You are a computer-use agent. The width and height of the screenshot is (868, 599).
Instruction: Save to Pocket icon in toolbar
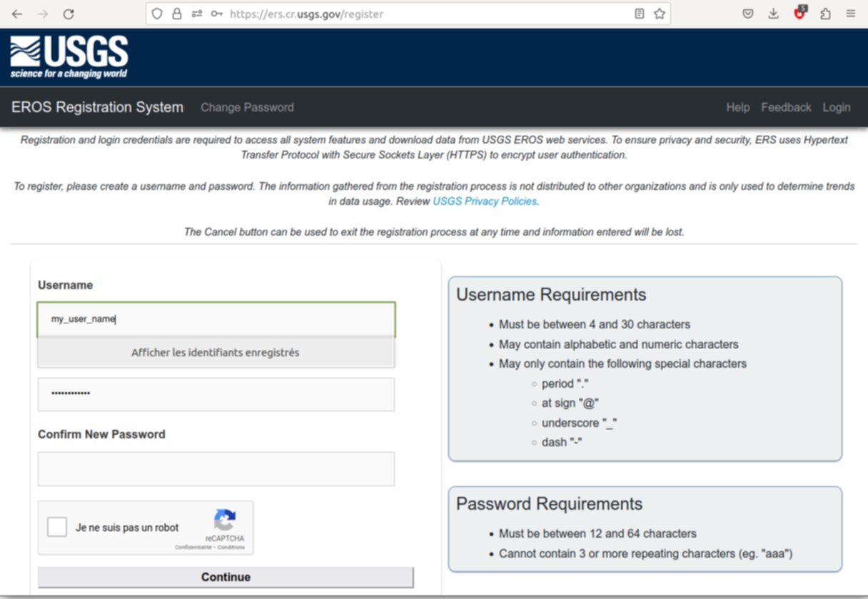(x=747, y=14)
